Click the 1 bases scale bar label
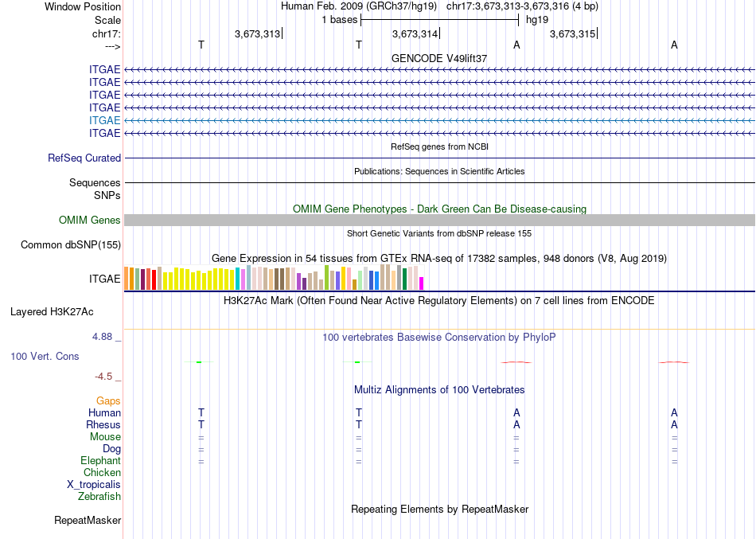756x539 pixels. click(340, 20)
